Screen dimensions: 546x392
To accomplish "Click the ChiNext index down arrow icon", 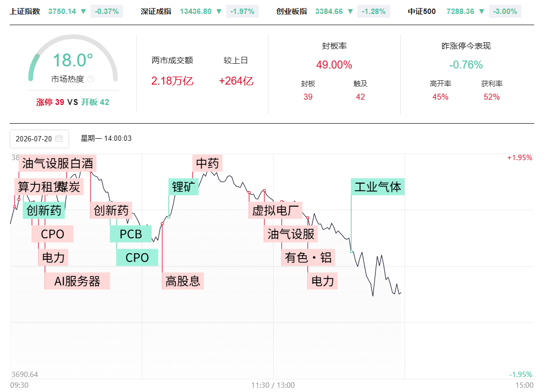I will click(350, 11).
